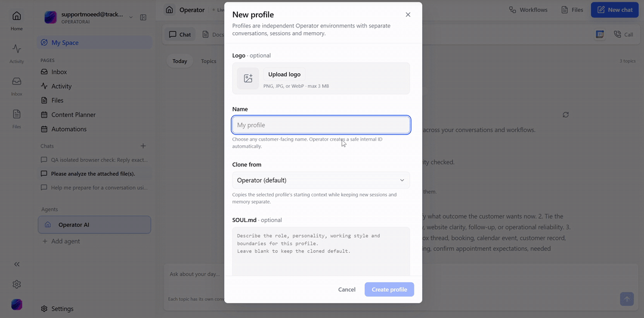Open the Activity icon in left rail
Image resolution: width=644 pixels, height=318 pixels.
point(17,49)
